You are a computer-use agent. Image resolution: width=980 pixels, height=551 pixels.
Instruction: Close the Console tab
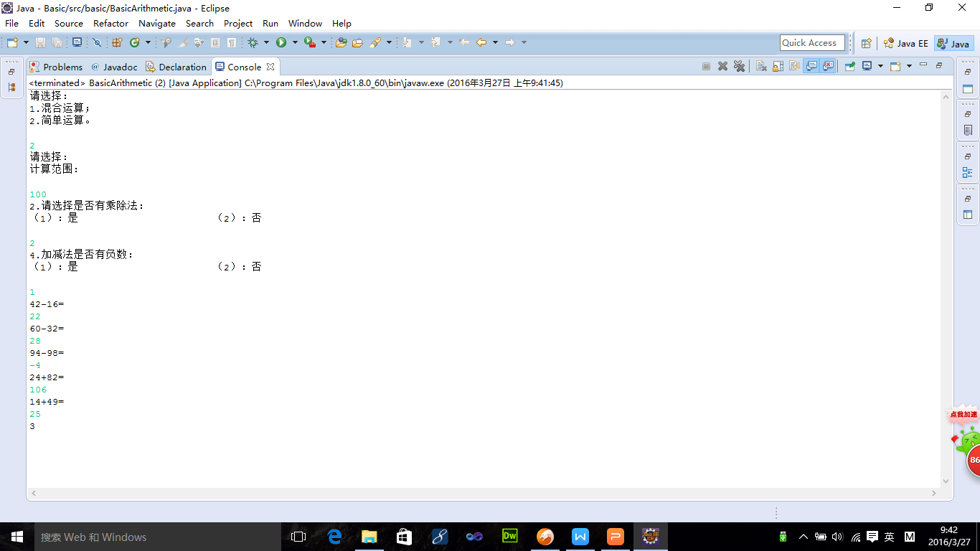tap(270, 67)
